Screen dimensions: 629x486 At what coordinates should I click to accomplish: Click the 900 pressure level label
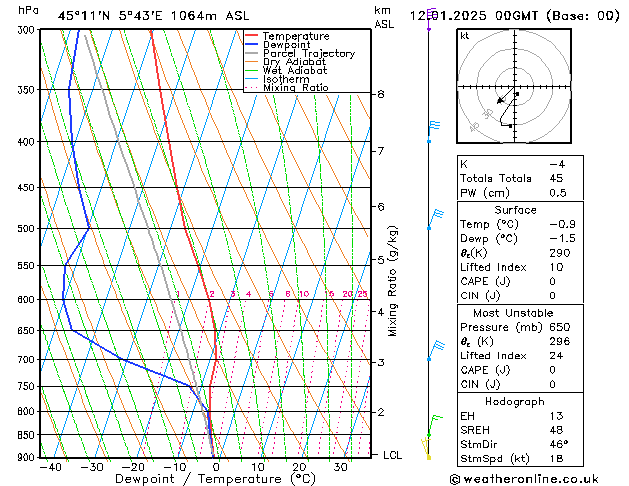[x=28, y=457]
